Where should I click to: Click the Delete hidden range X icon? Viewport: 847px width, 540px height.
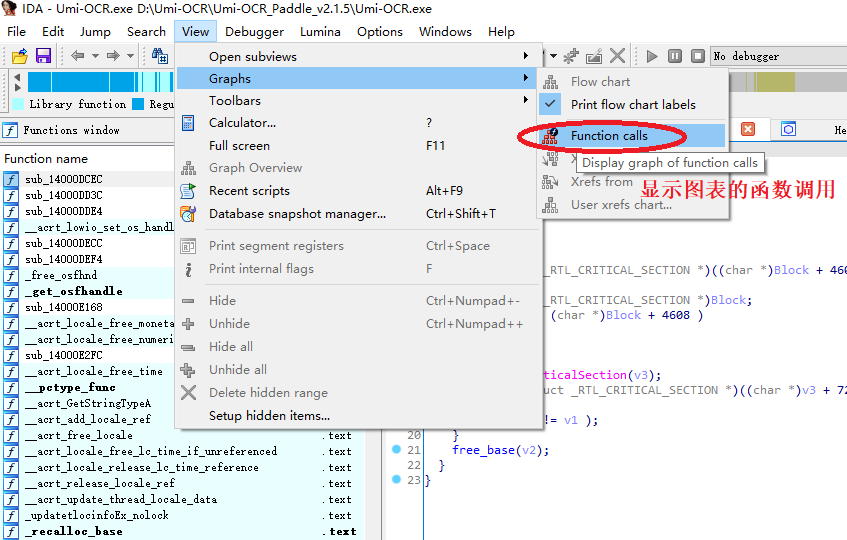pos(188,393)
